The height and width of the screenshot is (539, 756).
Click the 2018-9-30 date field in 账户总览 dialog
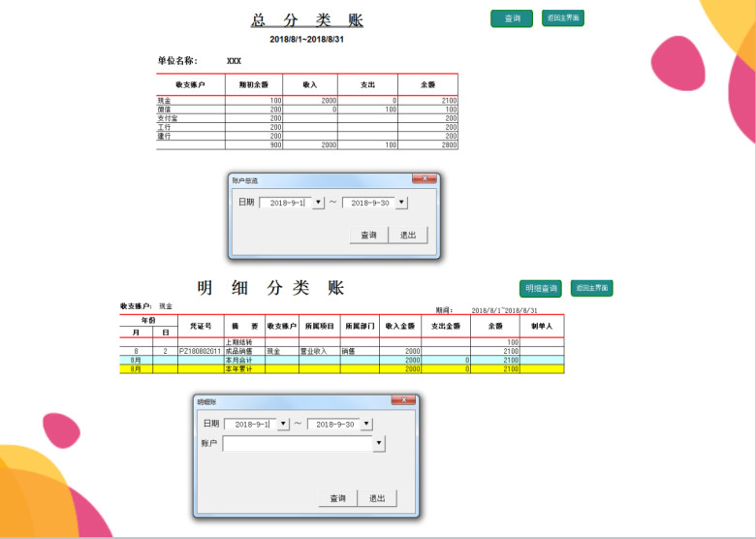coord(369,203)
